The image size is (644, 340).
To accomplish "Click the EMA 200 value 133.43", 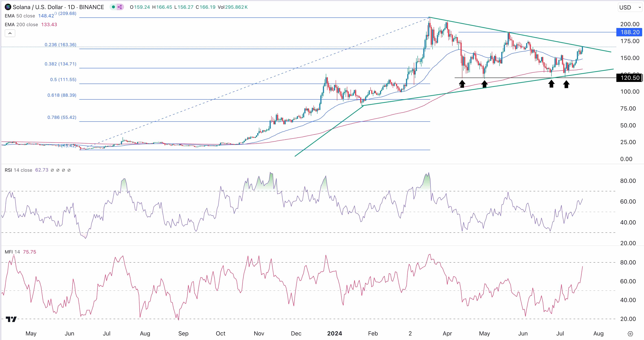I will tap(49, 25).
